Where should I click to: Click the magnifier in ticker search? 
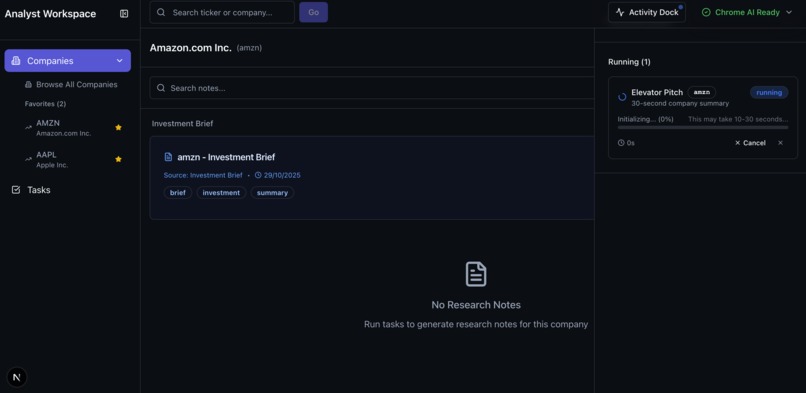[161, 12]
